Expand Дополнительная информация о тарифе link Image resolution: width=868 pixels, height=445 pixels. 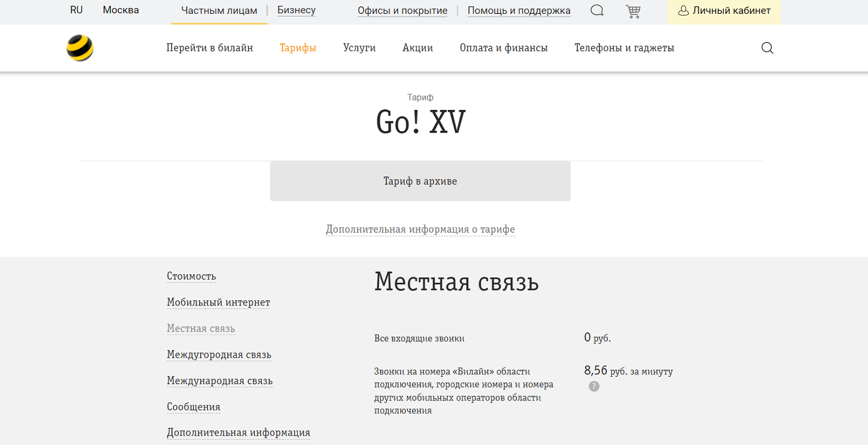(x=420, y=229)
